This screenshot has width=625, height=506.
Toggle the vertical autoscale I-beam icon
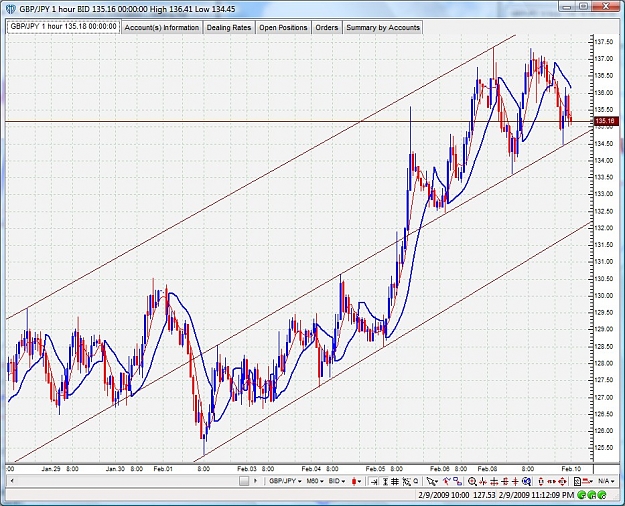pos(385,482)
